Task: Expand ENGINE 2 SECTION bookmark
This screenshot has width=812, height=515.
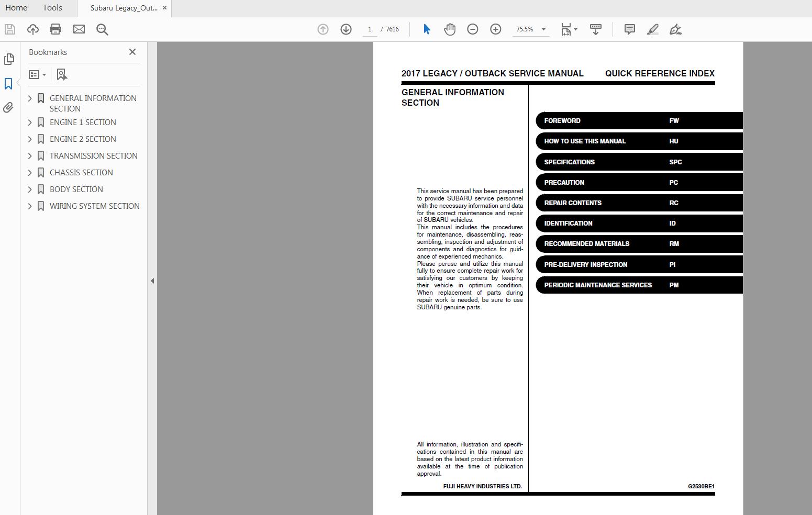Action: click(x=30, y=139)
